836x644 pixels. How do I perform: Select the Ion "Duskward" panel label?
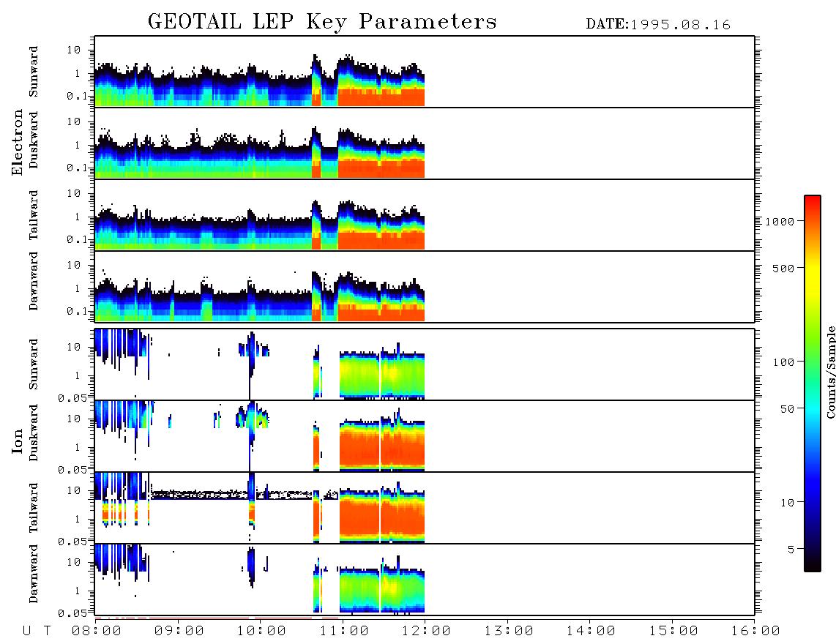pos(34,433)
